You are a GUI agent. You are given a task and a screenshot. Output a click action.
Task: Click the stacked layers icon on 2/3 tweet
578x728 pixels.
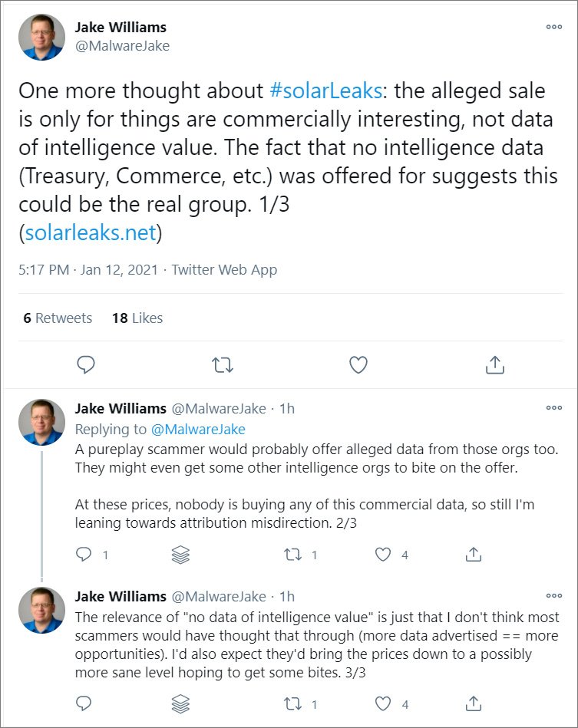coord(180,553)
